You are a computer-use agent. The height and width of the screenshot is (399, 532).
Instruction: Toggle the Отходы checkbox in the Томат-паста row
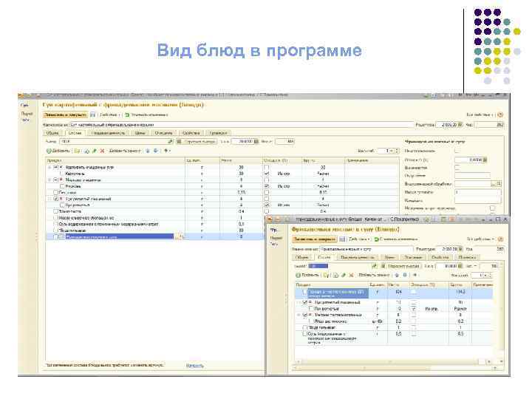point(266,211)
